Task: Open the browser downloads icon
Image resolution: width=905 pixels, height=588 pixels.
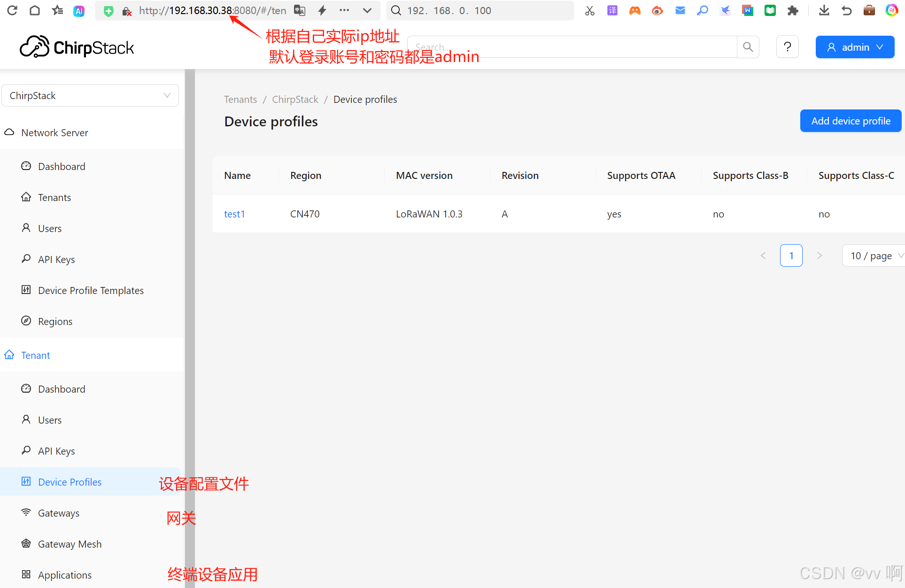Action: pos(824,10)
